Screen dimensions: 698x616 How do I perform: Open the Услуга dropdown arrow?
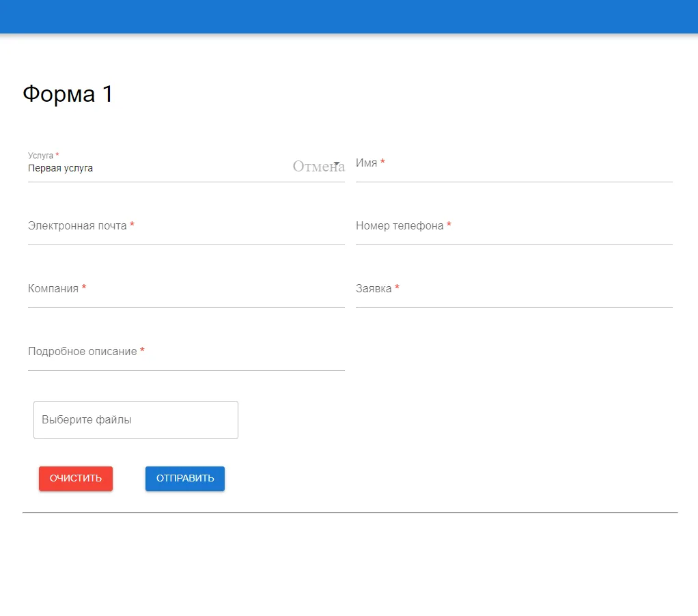pos(337,164)
